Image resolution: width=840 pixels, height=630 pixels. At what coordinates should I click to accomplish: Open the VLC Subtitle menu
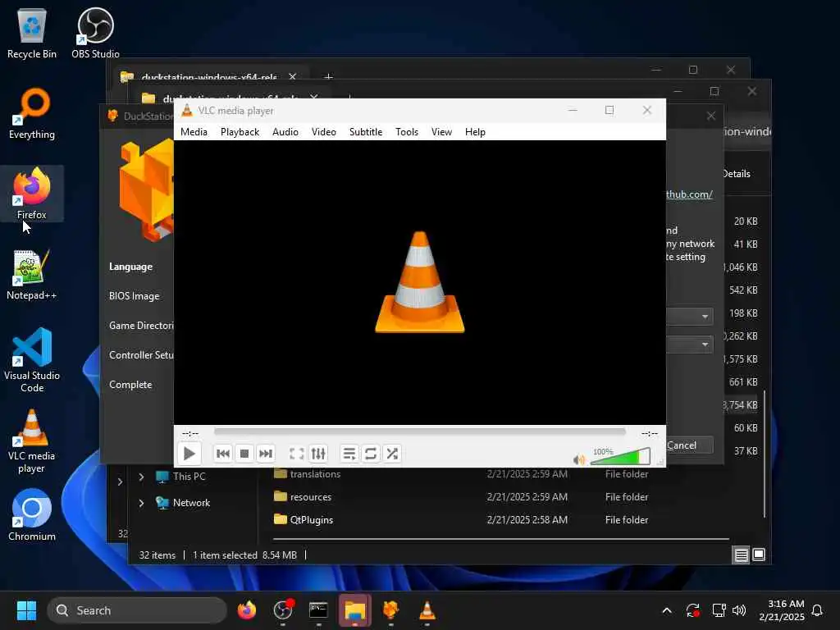pyautogui.click(x=365, y=132)
